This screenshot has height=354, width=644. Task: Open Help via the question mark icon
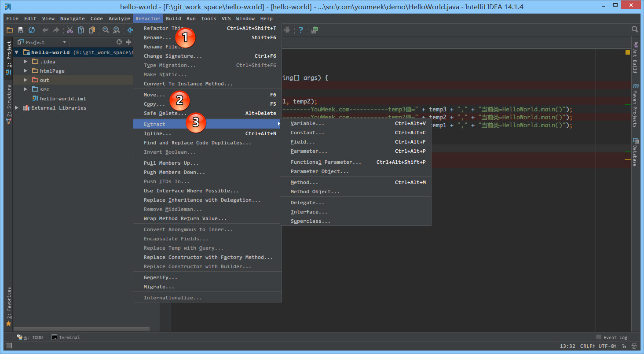[x=301, y=30]
